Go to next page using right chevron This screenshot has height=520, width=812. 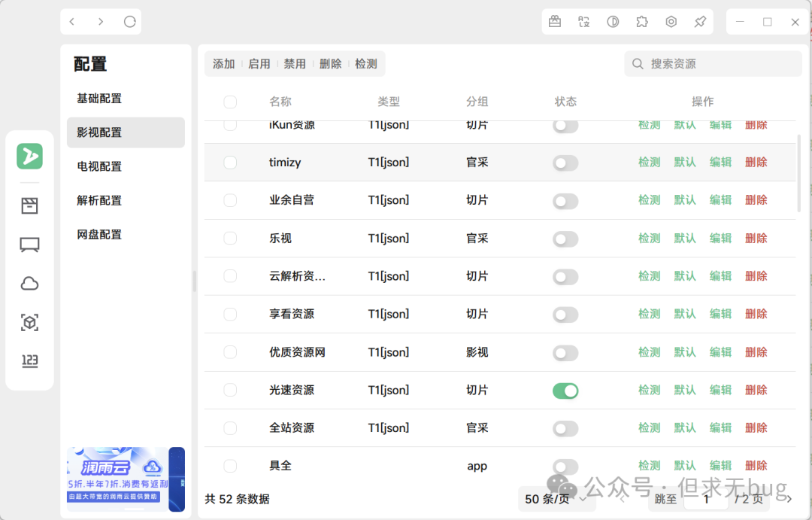789,499
